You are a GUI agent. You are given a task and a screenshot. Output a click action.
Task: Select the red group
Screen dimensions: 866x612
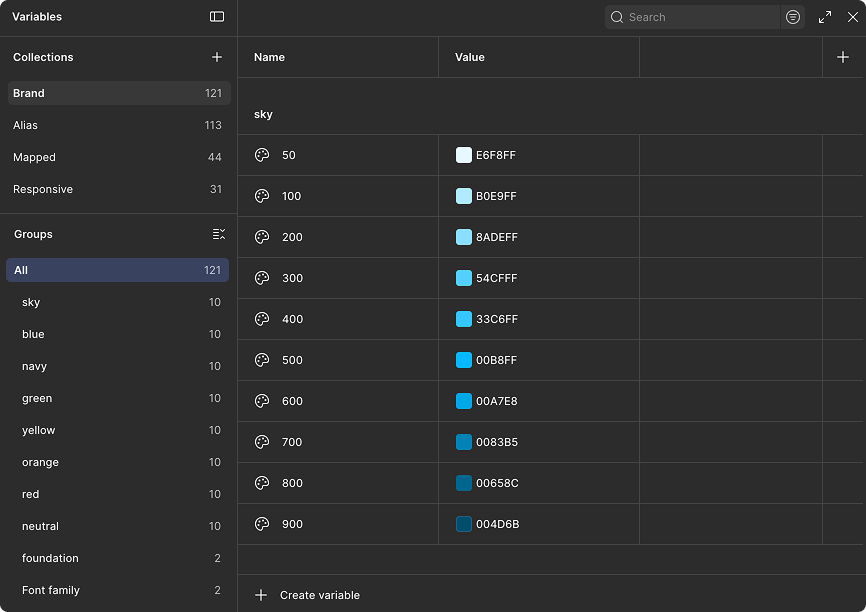(117, 494)
